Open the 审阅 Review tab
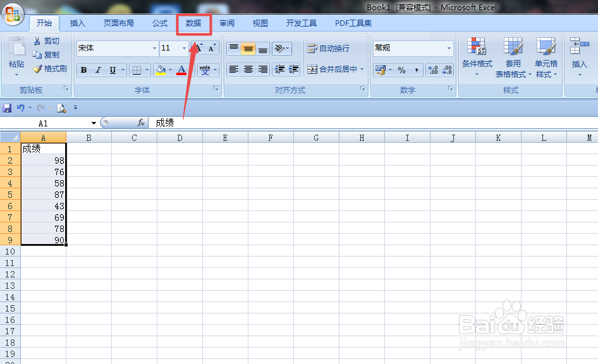The image size is (598, 364). (227, 23)
